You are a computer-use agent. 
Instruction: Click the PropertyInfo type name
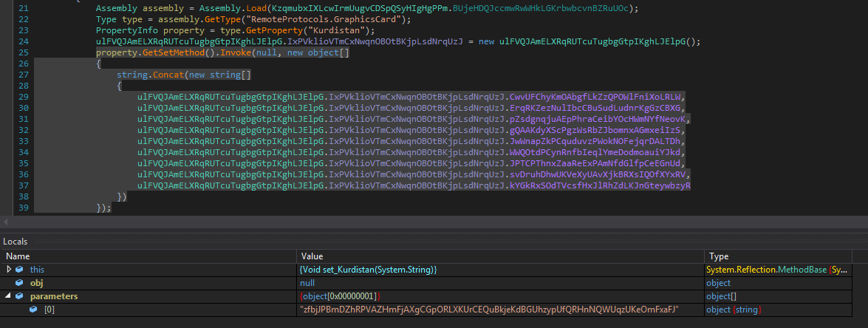coord(127,30)
